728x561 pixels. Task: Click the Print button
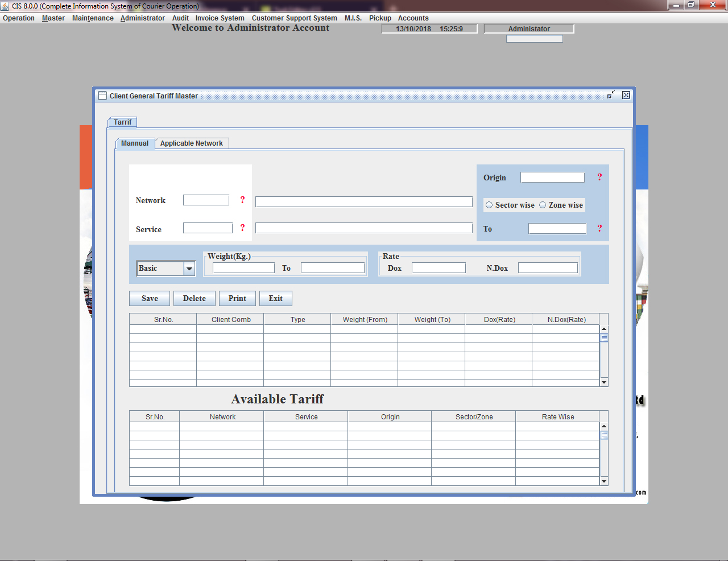[x=237, y=299]
